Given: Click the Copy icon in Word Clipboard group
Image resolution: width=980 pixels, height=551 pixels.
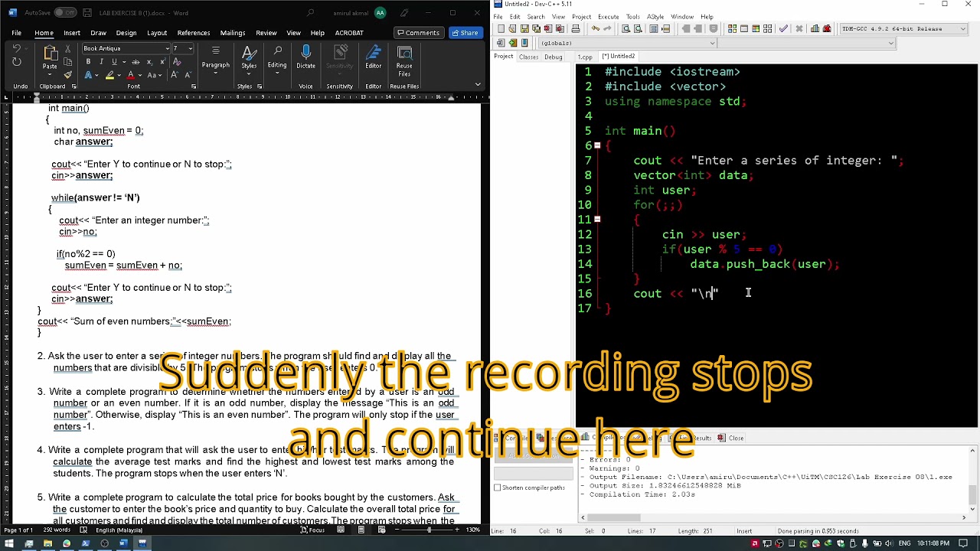Looking at the screenshot, I should point(68,62).
